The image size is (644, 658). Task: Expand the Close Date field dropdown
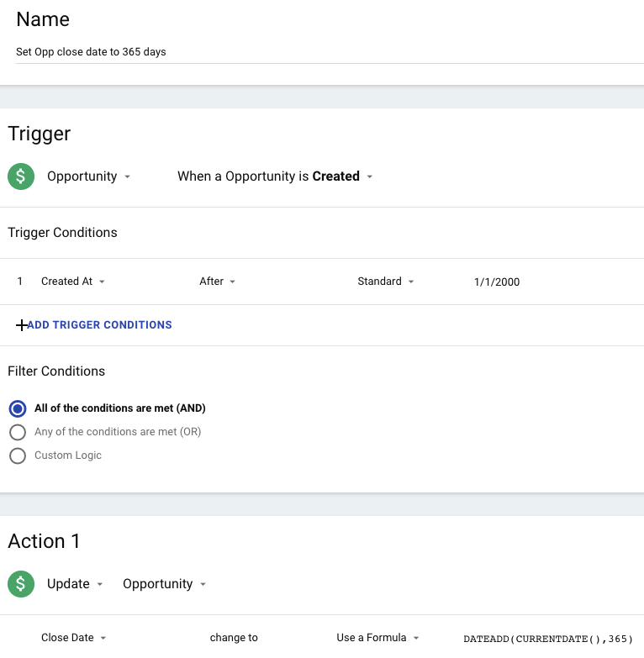click(x=73, y=638)
